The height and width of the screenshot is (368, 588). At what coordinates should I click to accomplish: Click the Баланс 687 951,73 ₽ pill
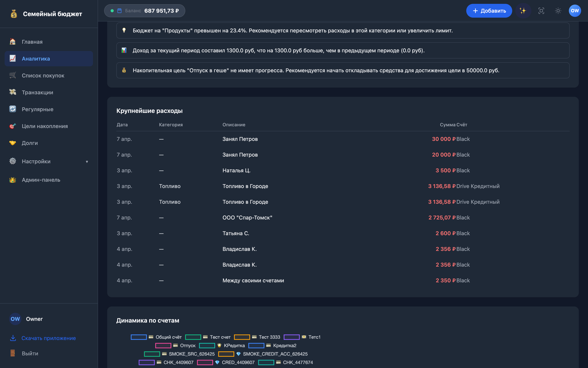point(145,11)
